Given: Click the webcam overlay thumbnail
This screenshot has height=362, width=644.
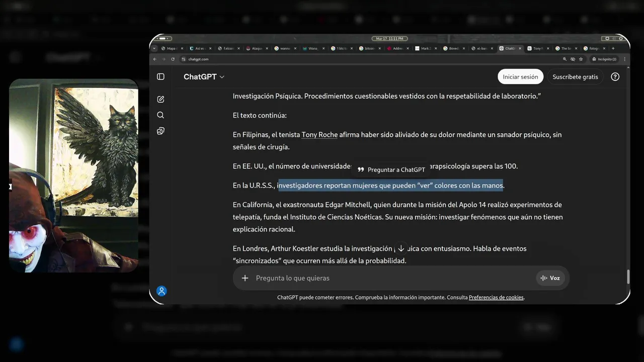Looking at the screenshot, I should pyautogui.click(x=73, y=175).
